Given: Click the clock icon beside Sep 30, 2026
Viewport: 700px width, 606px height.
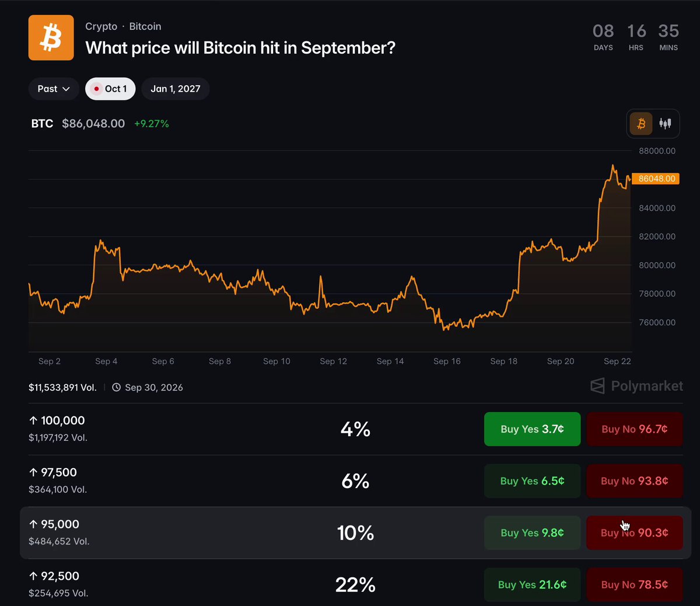Looking at the screenshot, I should click(116, 388).
